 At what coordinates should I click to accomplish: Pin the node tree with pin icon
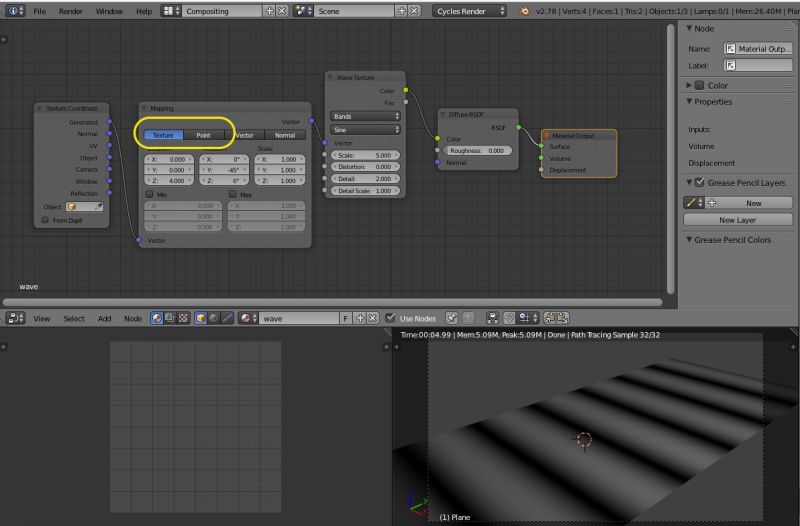pos(452,318)
